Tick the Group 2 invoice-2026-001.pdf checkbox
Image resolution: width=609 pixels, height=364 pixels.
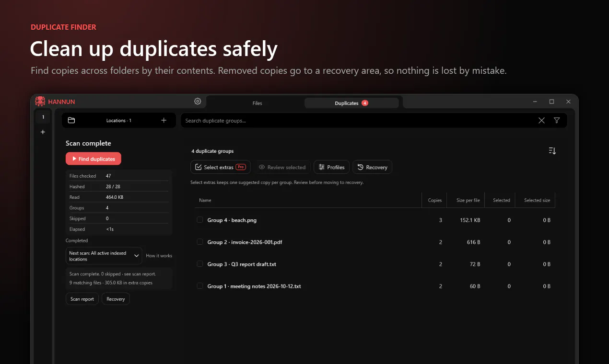point(200,242)
